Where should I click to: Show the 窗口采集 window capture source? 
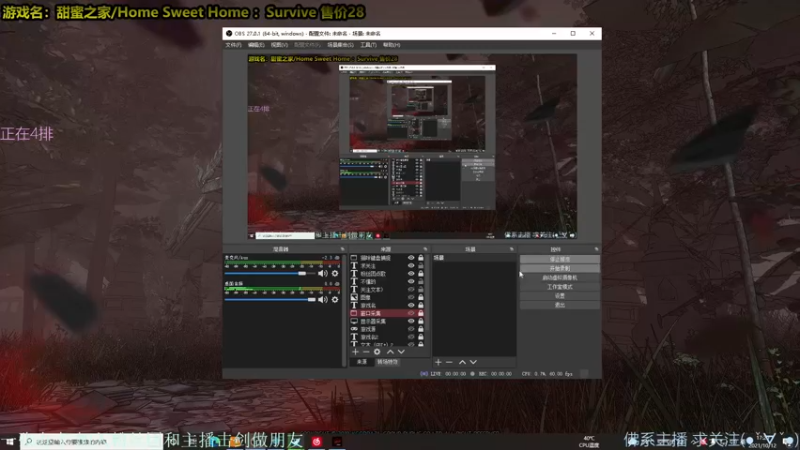pyautogui.click(x=411, y=313)
